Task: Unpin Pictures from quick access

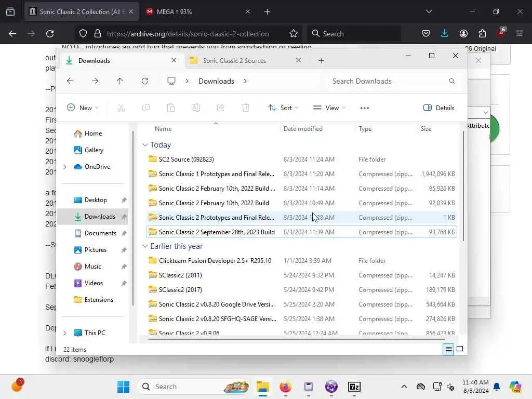Action: [x=124, y=250]
